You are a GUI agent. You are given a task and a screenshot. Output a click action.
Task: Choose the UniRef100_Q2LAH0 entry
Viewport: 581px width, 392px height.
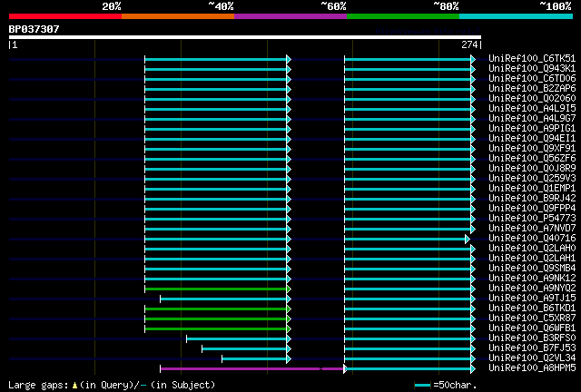tap(532, 249)
